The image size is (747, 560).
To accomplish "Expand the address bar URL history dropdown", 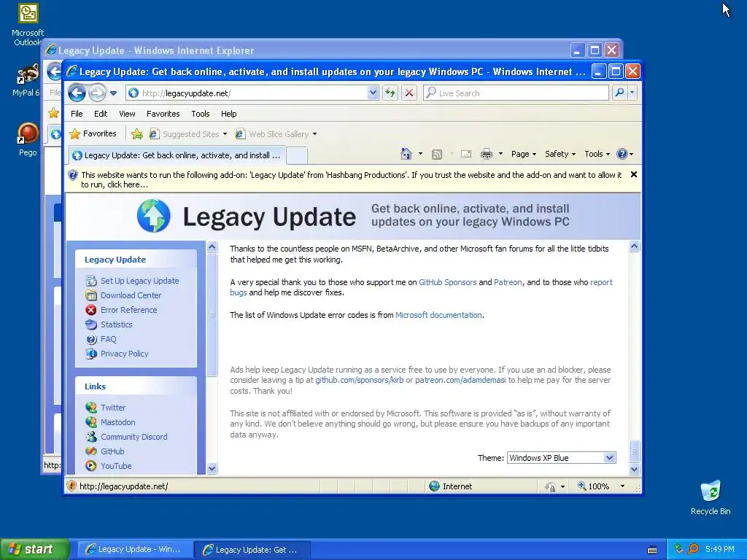I will coord(373,93).
